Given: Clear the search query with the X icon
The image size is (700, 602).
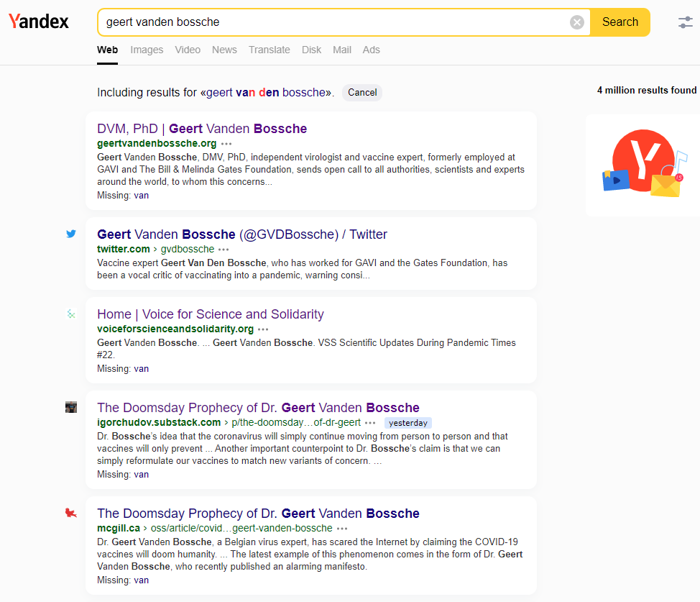Looking at the screenshot, I should coord(577,22).
